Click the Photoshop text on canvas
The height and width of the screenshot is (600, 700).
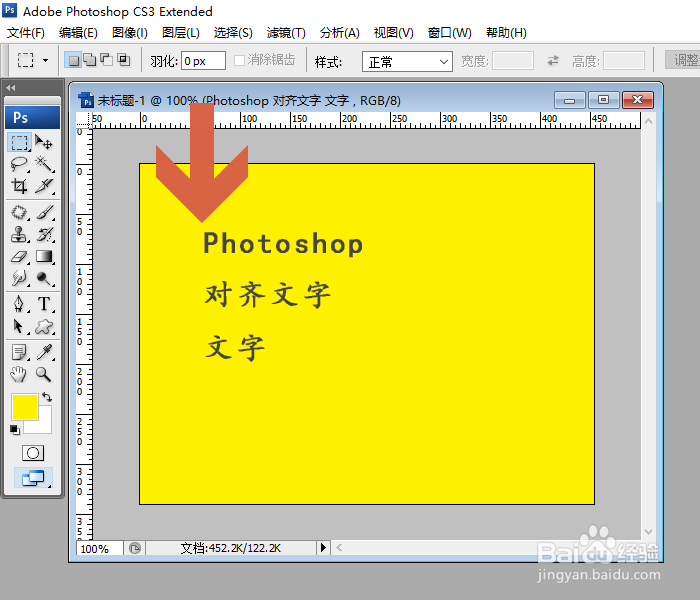point(283,244)
